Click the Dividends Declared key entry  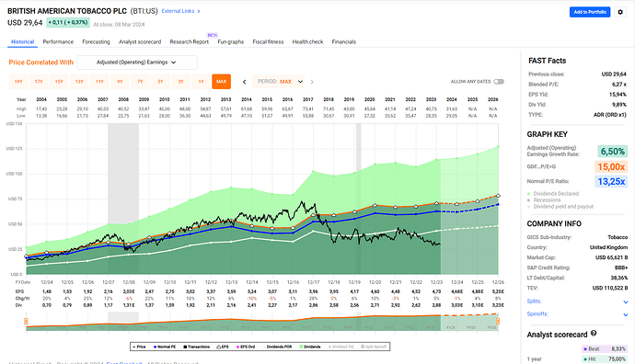click(553, 194)
